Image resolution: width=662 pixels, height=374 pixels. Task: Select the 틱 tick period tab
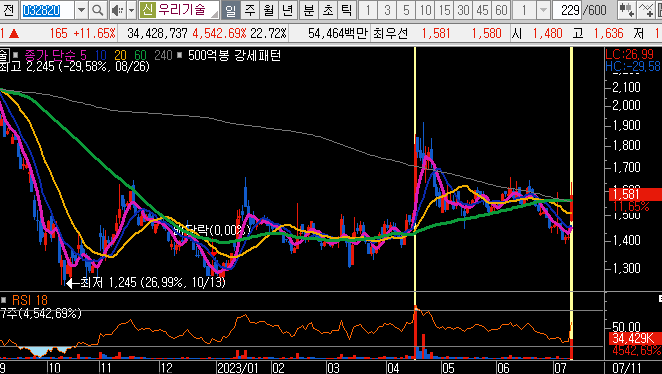[x=347, y=10]
